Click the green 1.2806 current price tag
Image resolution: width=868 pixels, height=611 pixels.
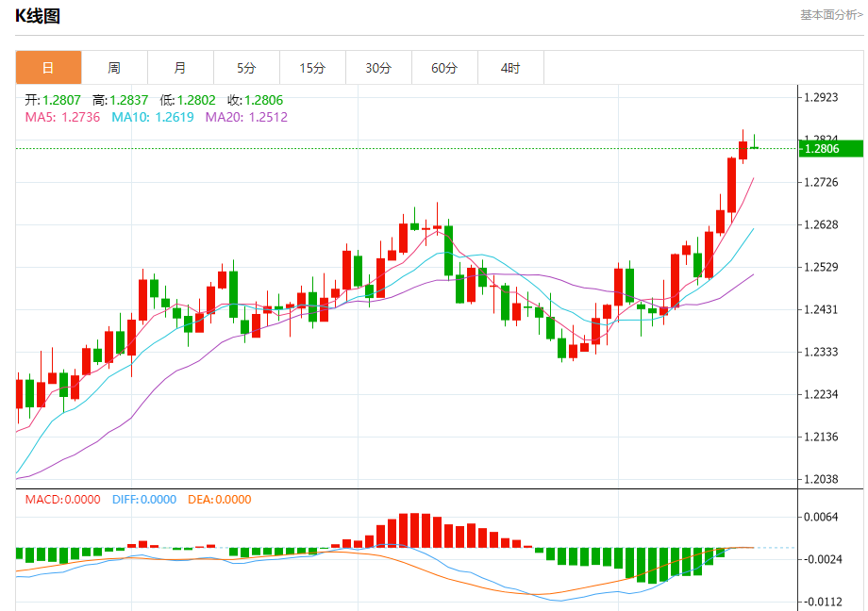tap(831, 148)
